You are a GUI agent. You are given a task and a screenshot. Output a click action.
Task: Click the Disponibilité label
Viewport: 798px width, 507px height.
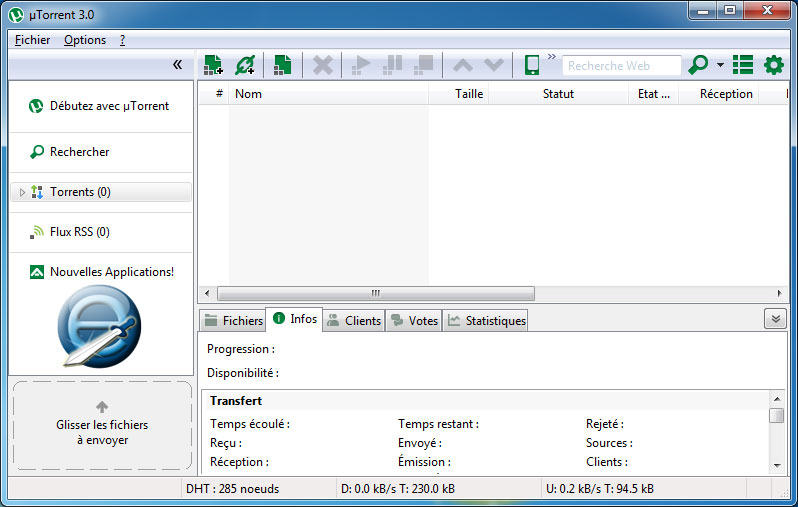[243, 373]
